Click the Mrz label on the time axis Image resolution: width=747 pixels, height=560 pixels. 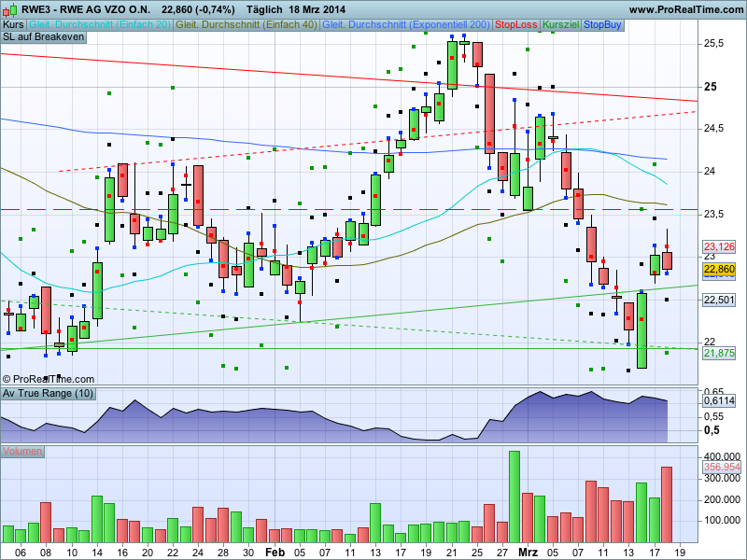pos(528,553)
